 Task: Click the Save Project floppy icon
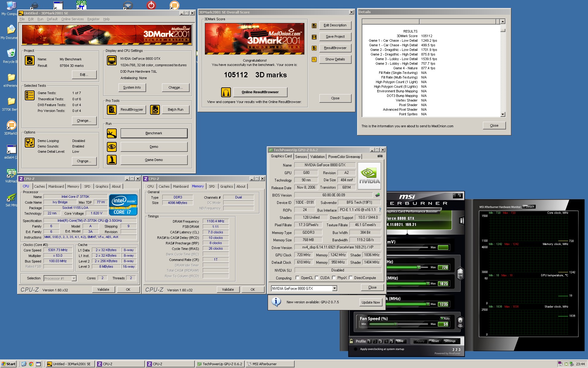pos(314,37)
